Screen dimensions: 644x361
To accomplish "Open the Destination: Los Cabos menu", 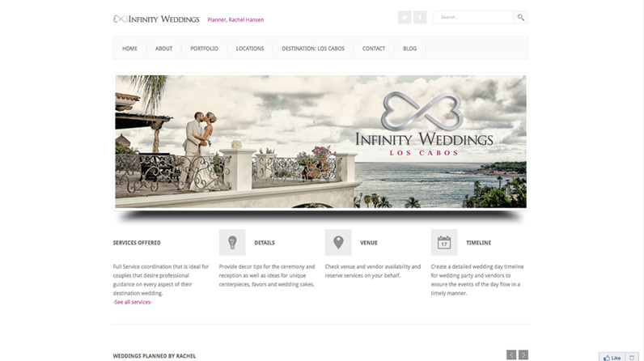I will coord(313,49).
